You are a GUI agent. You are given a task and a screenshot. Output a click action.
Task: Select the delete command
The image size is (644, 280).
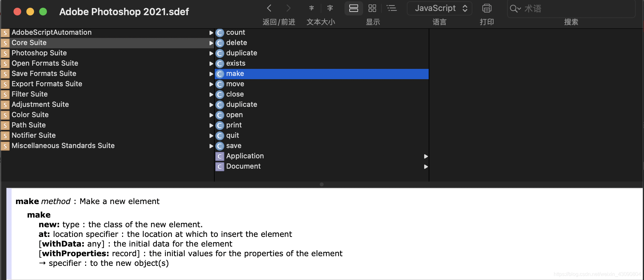(x=322, y=43)
